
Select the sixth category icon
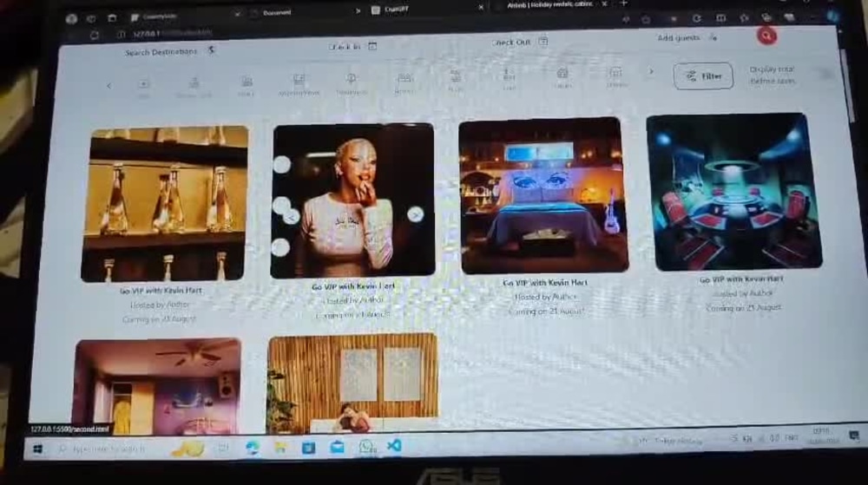[x=404, y=82]
